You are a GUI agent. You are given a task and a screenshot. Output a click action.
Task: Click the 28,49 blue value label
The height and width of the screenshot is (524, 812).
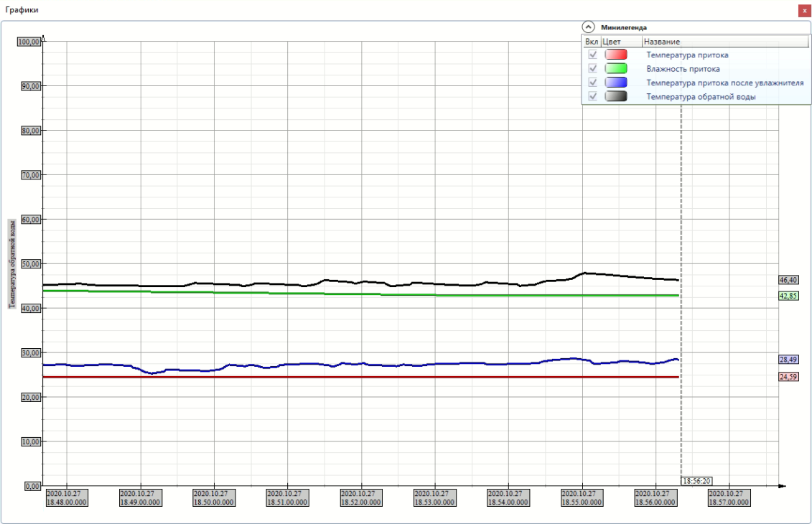pyautogui.click(x=788, y=360)
